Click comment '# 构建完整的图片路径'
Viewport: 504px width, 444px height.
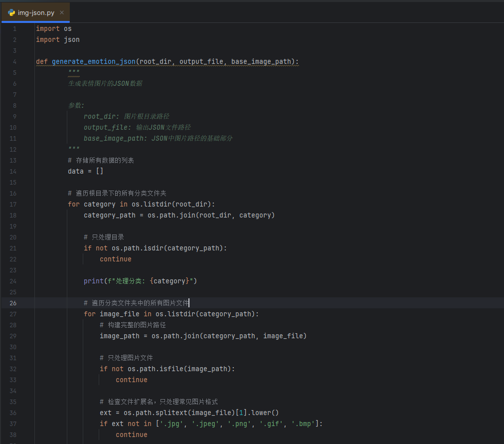133,325
